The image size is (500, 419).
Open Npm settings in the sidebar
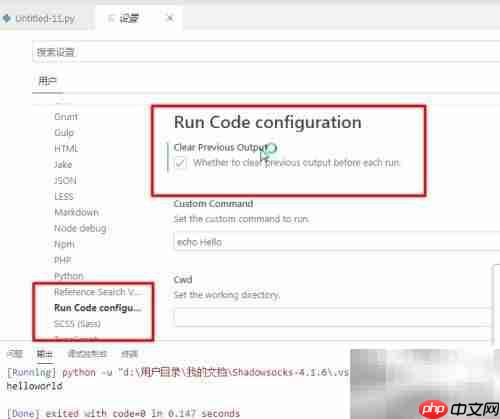tap(64, 244)
